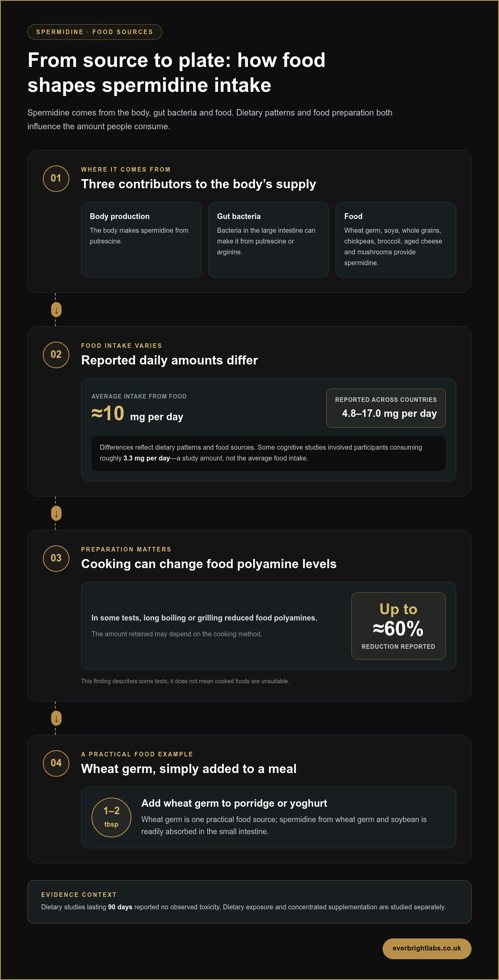
Task: Select the Body production card
Action: pyautogui.click(x=141, y=240)
